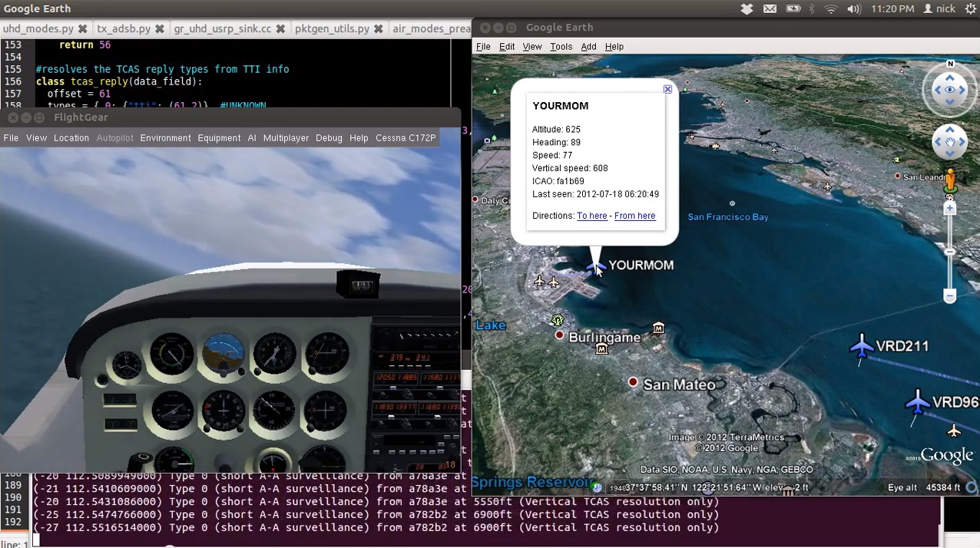Open Google Earth File menu
Screen dimensions: 980x548
(x=483, y=47)
